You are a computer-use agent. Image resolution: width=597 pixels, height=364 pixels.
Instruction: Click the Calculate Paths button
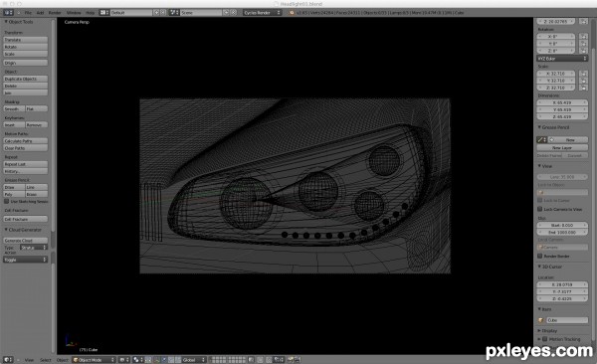click(26, 141)
